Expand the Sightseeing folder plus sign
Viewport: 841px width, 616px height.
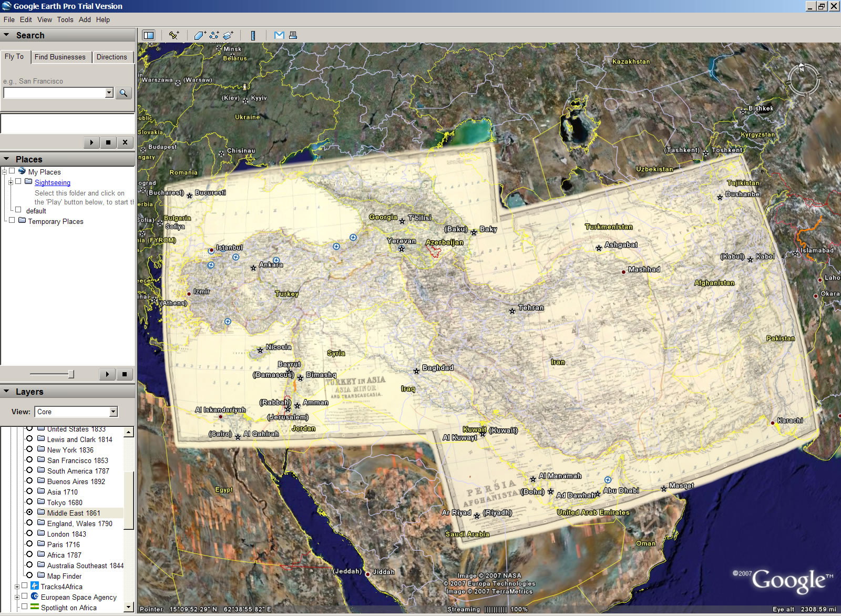point(11,182)
